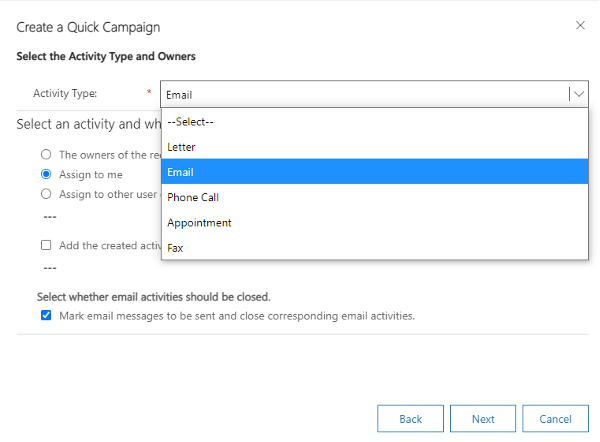Click the Select the Activity Type and Owners heading
The height and width of the screenshot is (442, 600).
(x=106, y=56)
